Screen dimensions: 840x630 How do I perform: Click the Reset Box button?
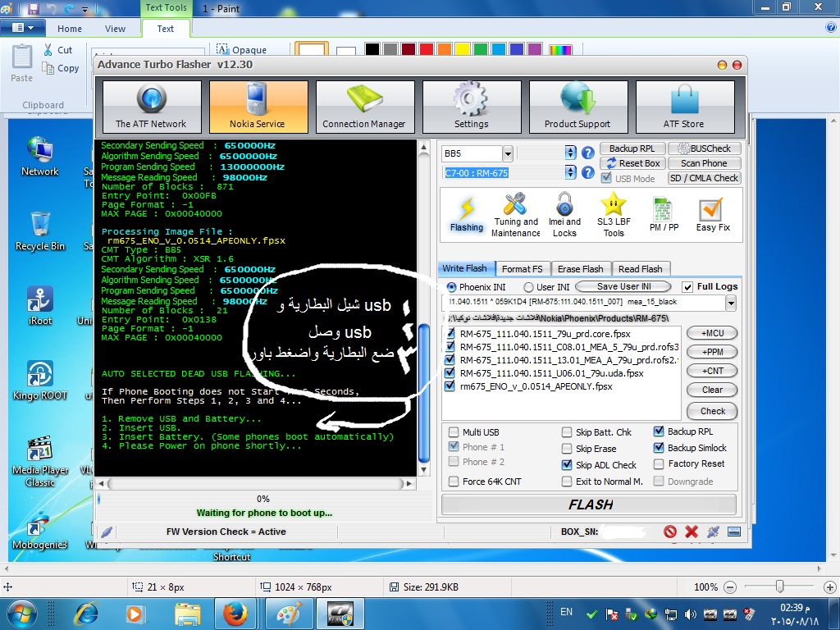(632, 163)
